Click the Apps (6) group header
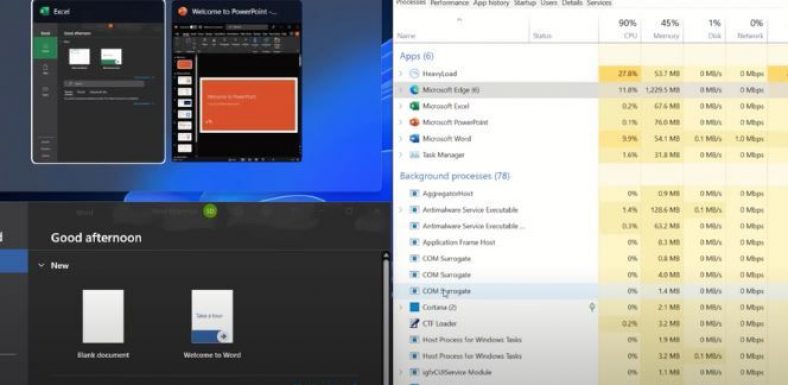 (417, 56)
